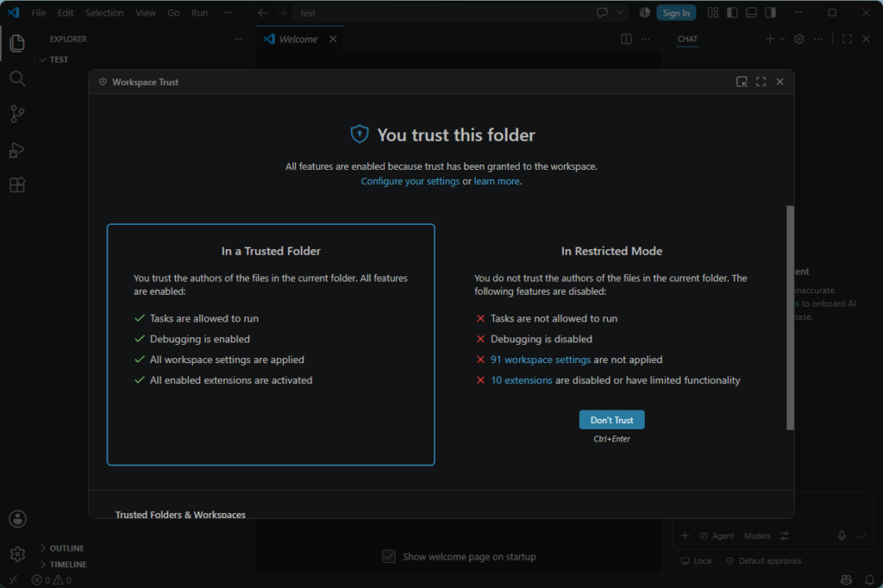Maximize the Workspace Trust modal editor

point(761,82)
